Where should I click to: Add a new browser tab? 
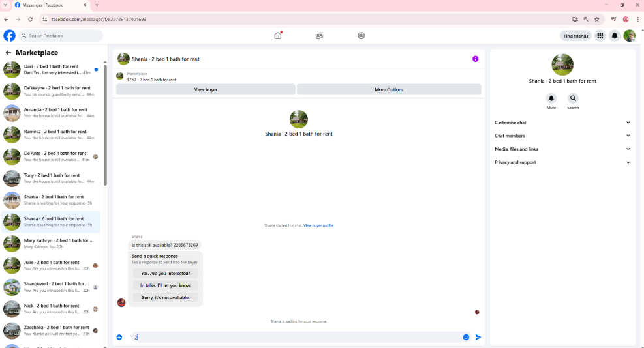(97, 5)
